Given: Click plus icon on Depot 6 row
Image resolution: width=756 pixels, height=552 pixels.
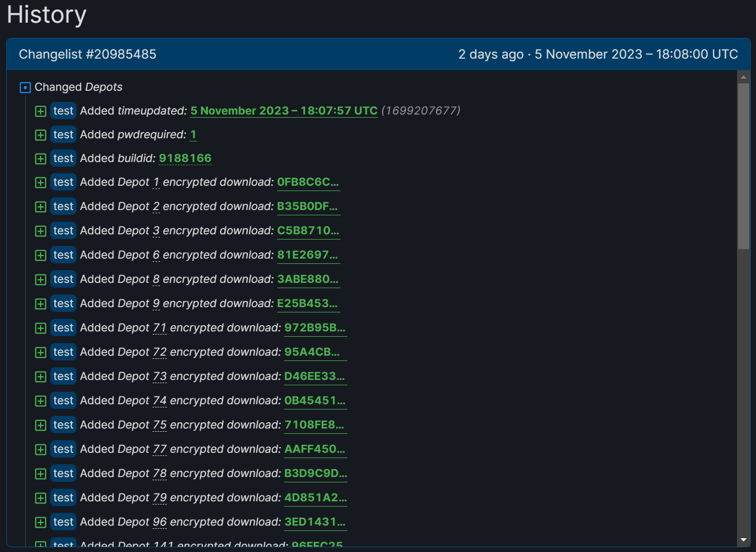Looking at the screenshot, I should click(x=41, y=255).
